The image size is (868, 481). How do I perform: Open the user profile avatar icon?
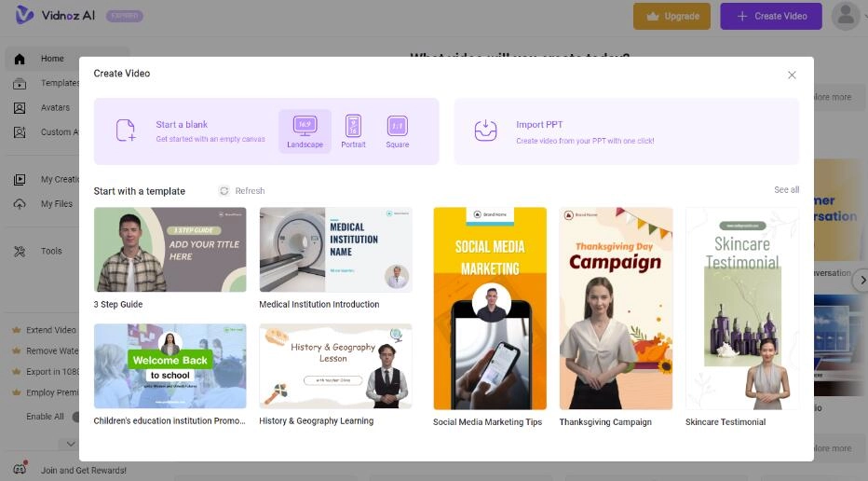[845, 16]
